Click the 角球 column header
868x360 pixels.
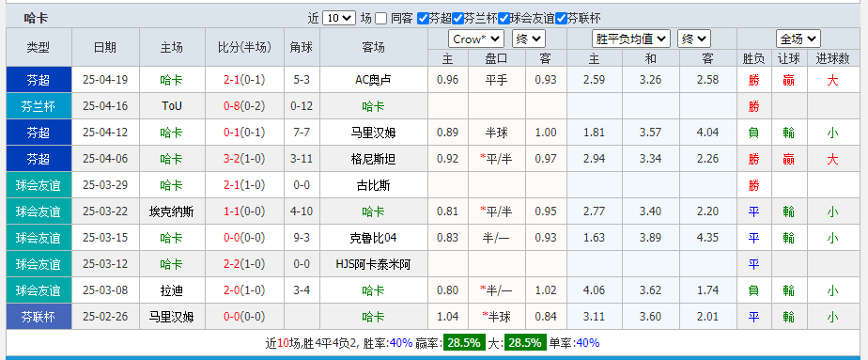pos(302,47)
